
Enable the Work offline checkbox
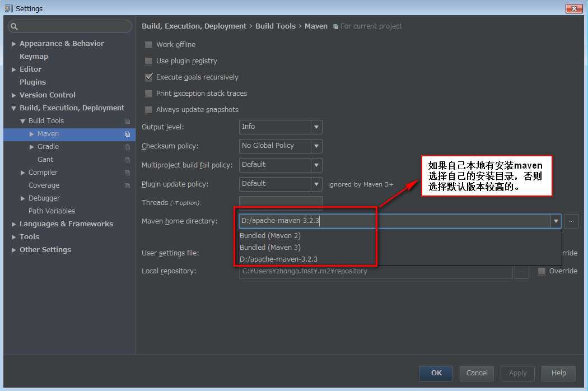[148, 45]
